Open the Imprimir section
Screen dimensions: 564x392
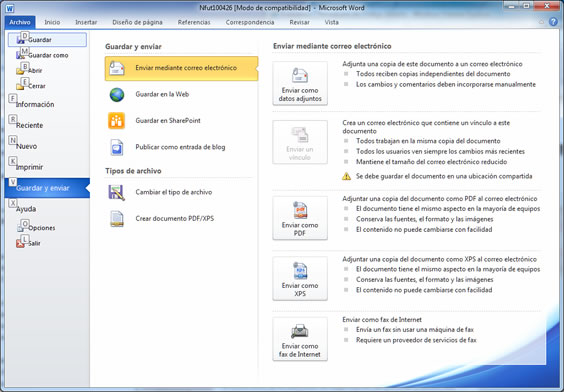47,167
